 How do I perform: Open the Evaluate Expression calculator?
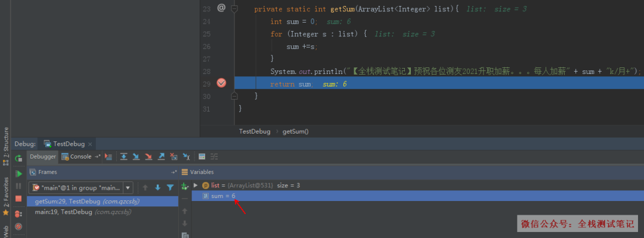click(202, 157)
